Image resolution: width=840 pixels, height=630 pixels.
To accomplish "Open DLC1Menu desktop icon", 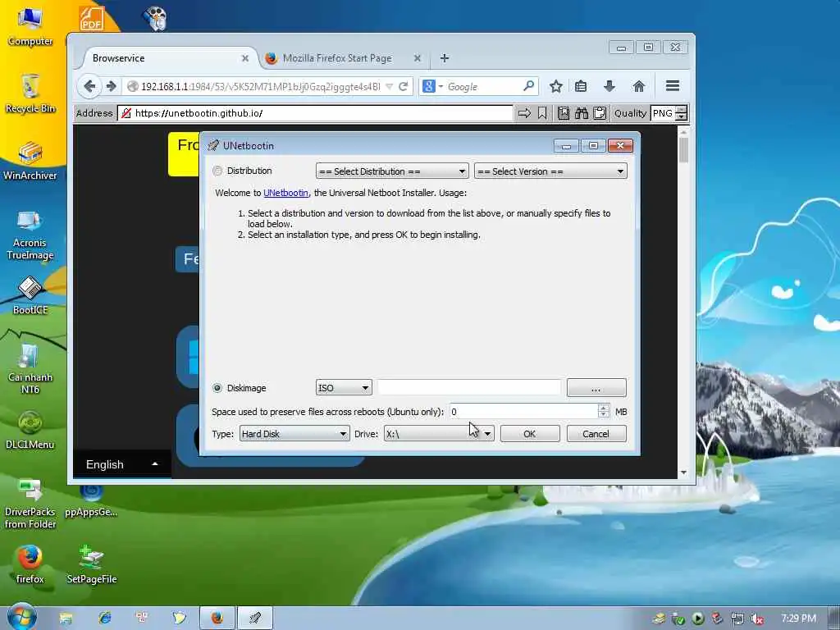I will tap(30, 430).
